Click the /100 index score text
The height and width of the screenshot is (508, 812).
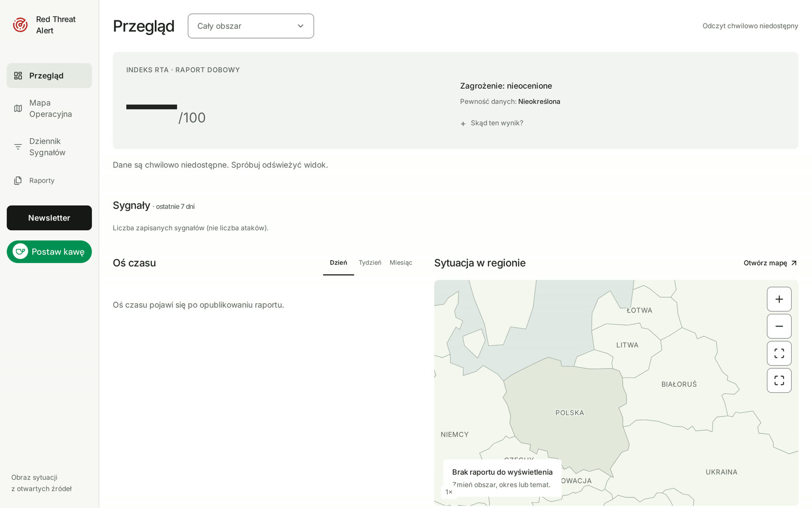[x=192, y=118]
